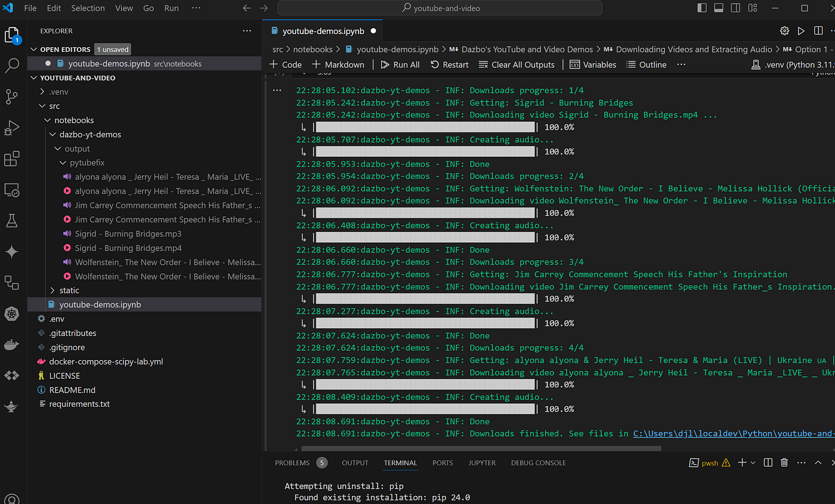Open the Testing flask icon view
Screen dimensions: 835x504
[x=12, y=221]
